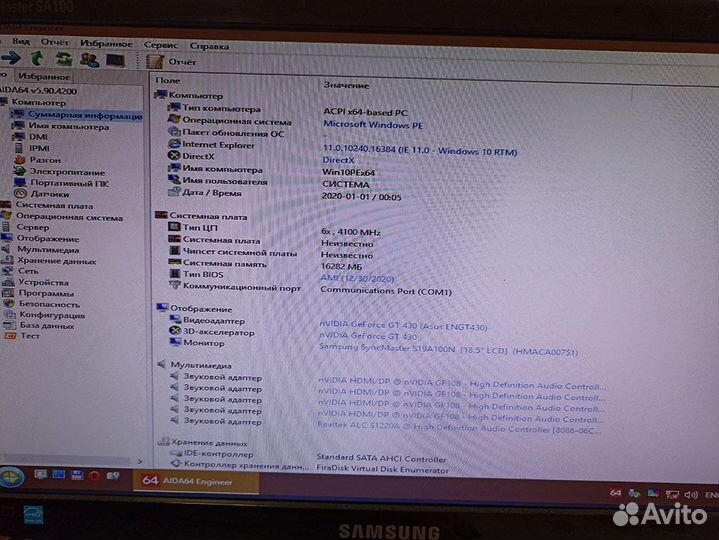Click the Коммуникационный порт row

point(310,289)
